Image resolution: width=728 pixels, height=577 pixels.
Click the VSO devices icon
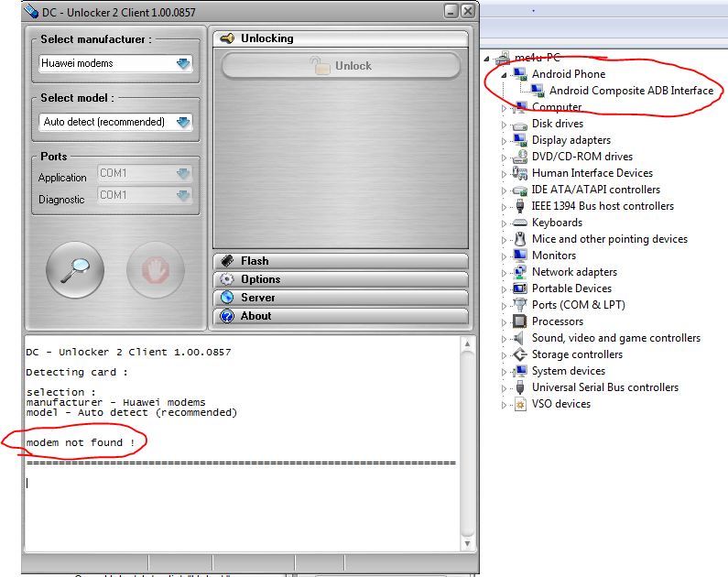click(520, 404)
